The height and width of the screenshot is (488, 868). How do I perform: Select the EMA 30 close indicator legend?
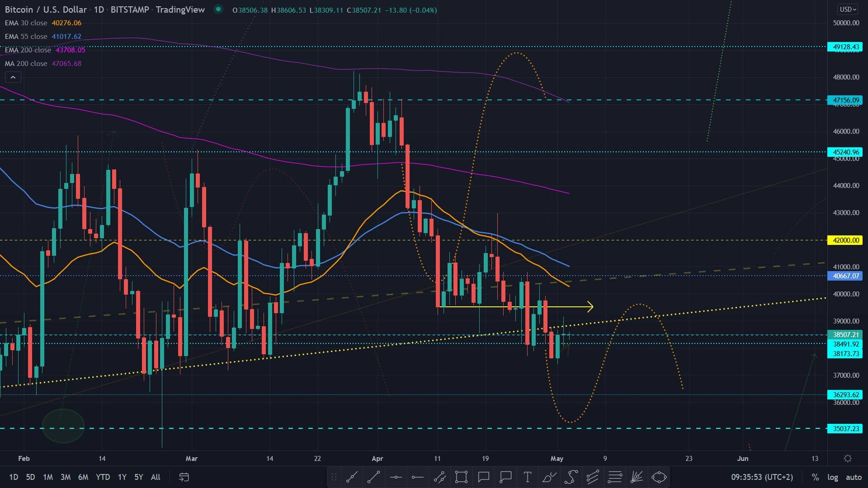[x=26, y=23]
